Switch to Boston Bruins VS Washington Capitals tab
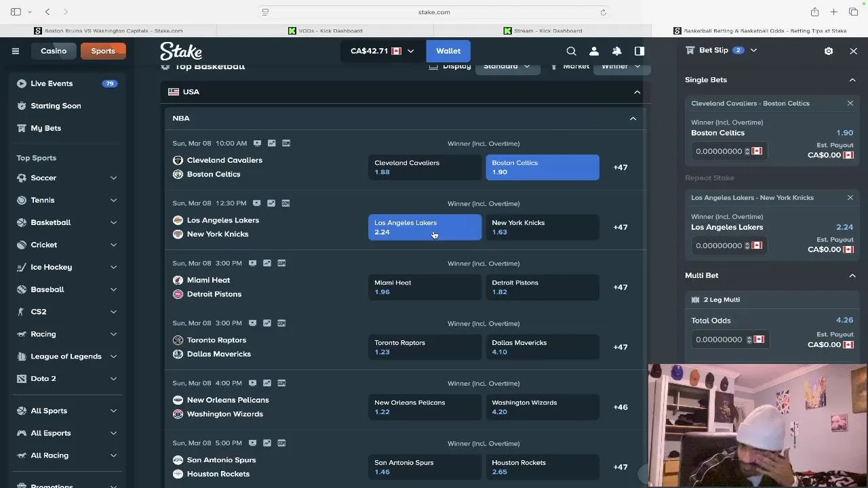Viewport: 868px width, 488px height. (108, 30)
